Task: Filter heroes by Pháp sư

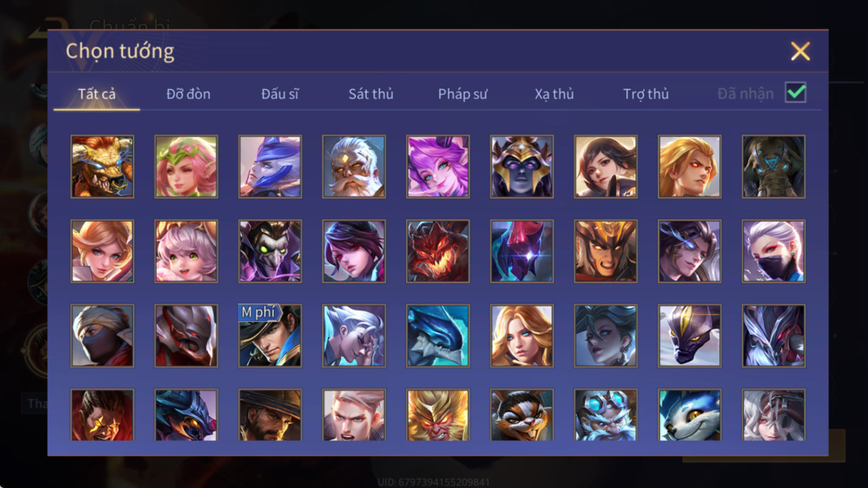Action: coord(462,94)
